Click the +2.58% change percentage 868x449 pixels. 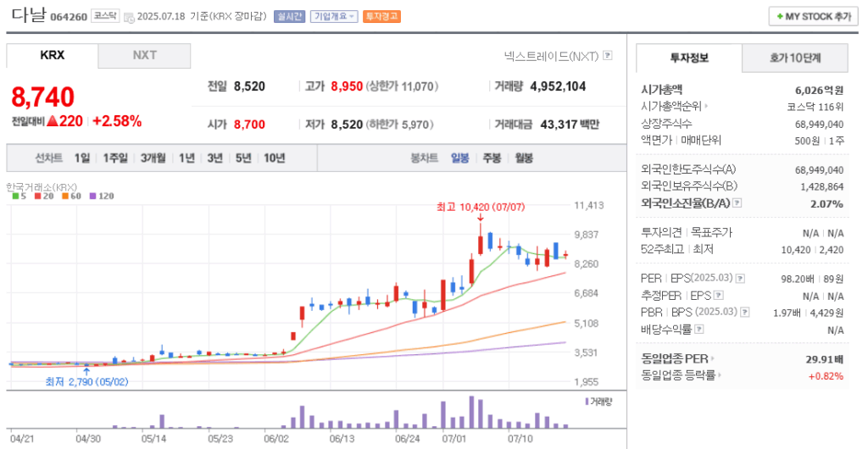pyautogui.click(x=117, y=121)
